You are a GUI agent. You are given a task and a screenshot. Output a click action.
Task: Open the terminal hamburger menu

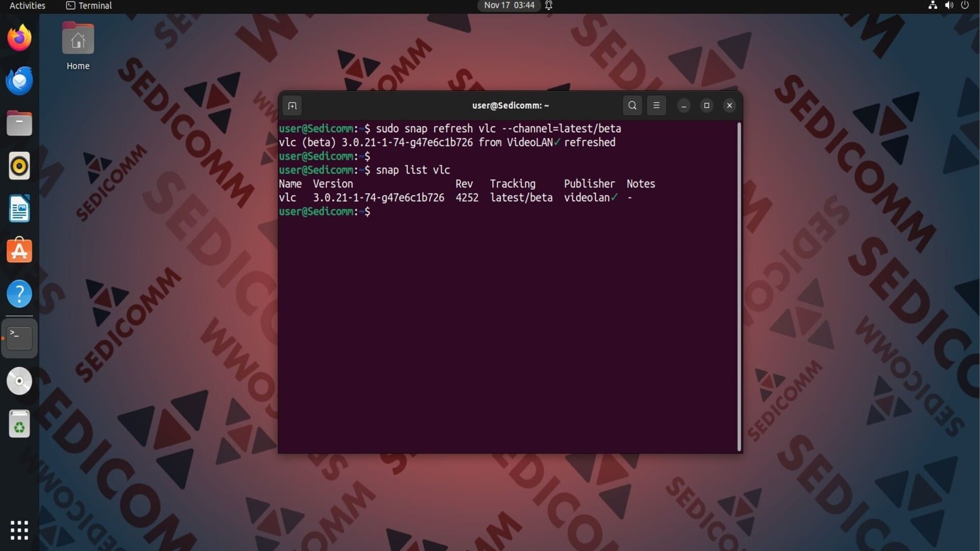[656, 106]
